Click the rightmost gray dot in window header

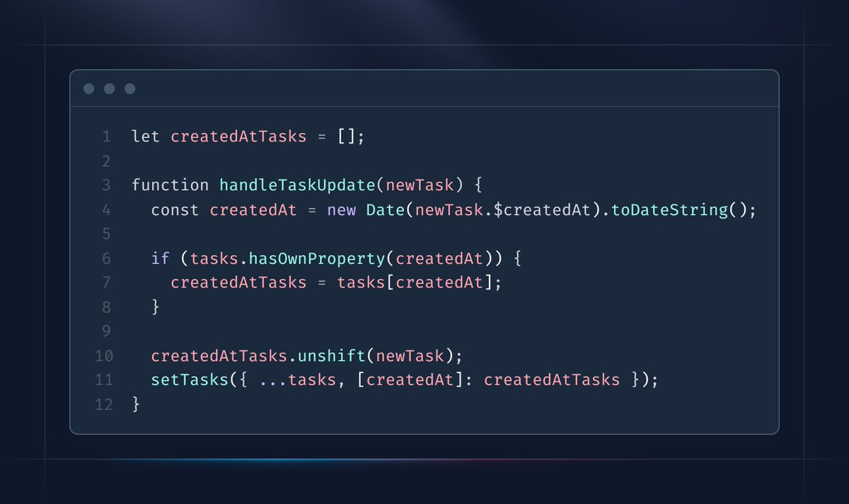click(x=129, y=88)
